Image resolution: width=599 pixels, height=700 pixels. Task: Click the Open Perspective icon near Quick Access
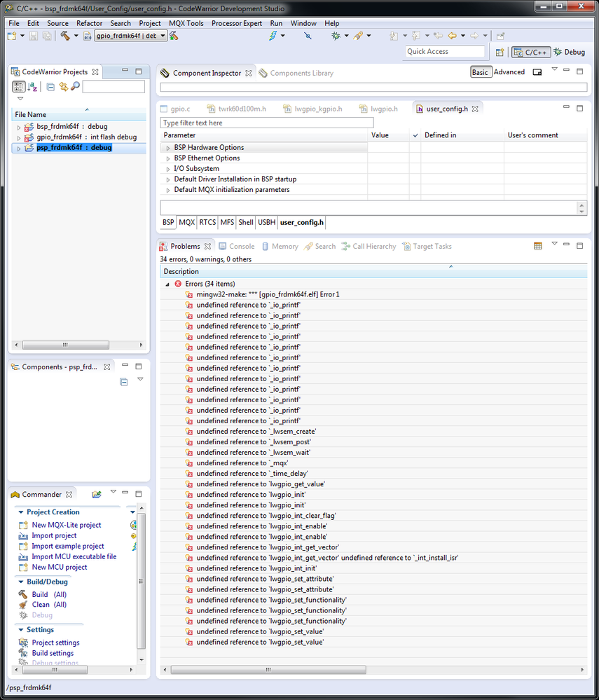click(x=500, y=53)
